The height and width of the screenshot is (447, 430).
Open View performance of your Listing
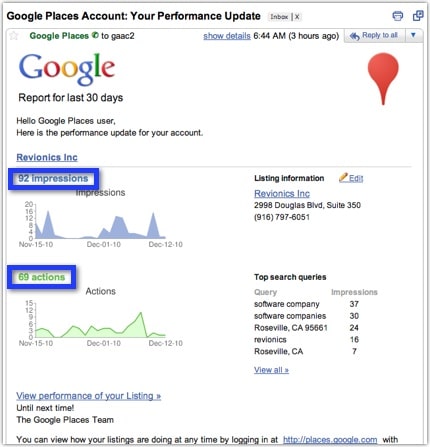(x=89, y=396)
